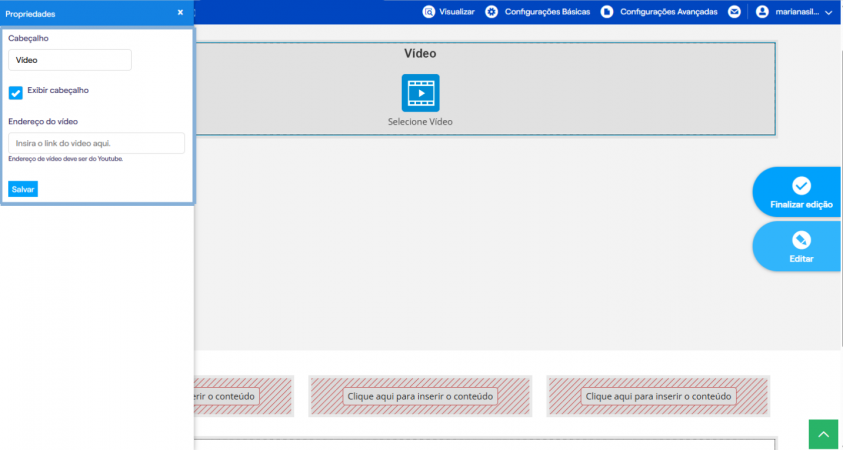Click the Salvar button
The height and width of the screenshot is (450, 843).
click(23, 189)
